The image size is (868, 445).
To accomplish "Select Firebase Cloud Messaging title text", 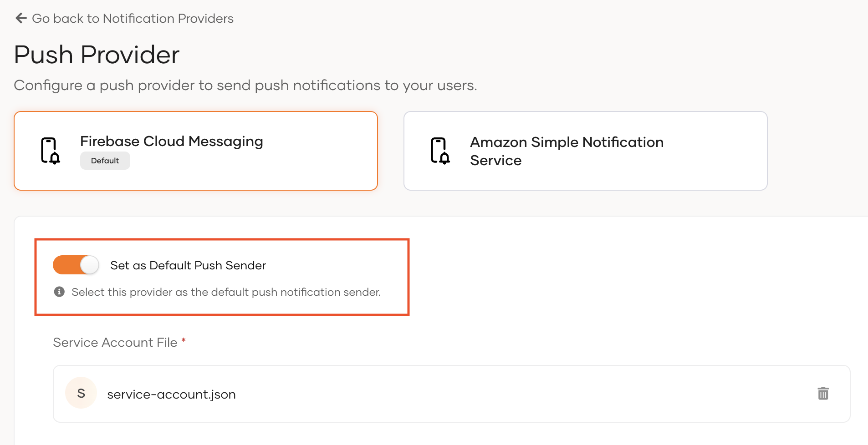I will 171,142.
